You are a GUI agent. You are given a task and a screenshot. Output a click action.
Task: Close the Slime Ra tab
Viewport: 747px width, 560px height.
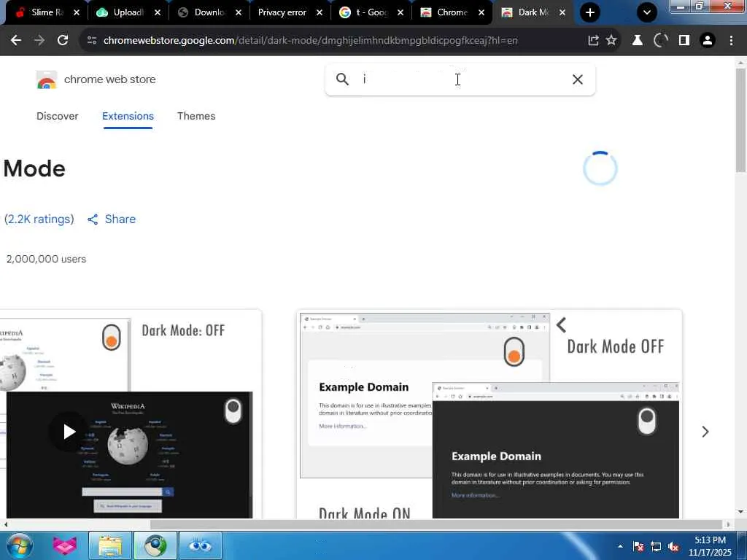click(x=76, y=12)
